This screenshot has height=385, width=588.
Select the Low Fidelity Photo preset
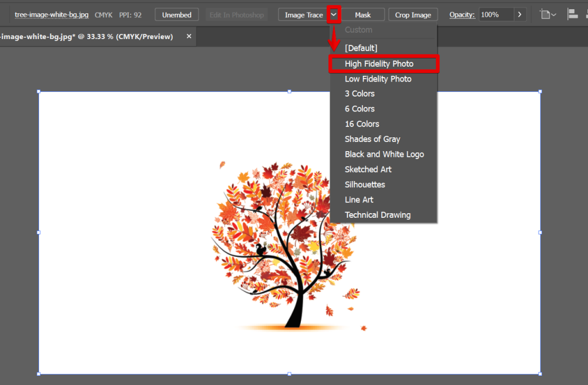[x=378, y=79]
